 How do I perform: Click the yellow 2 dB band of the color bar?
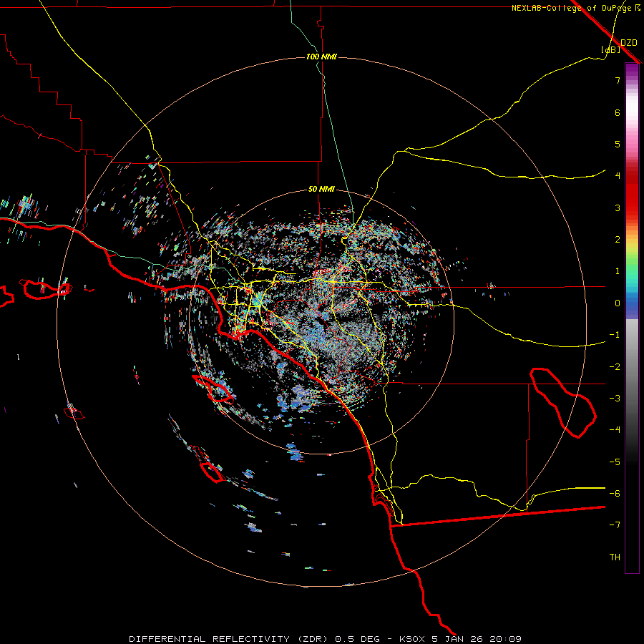click(632, 243)
